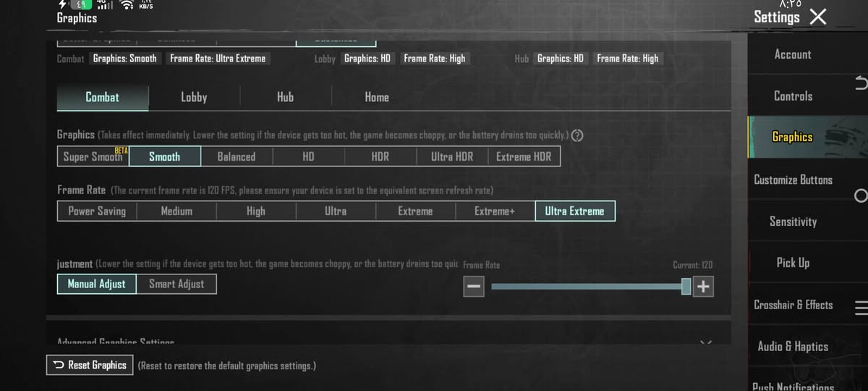Tap the Android home circle icon
This screenshot has width=868, height=391.
tap(861, 195)
